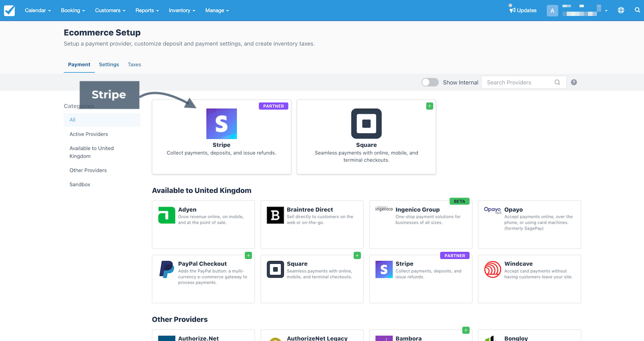Click the BETA badge on Ingenico Group
Screen dimensions: 644x341
(459, 201)
